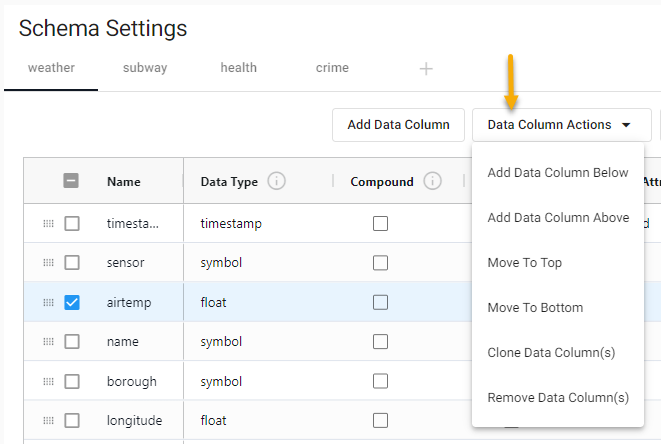
Task: Click drag handle icon for borough row
Action: point(48,381)
